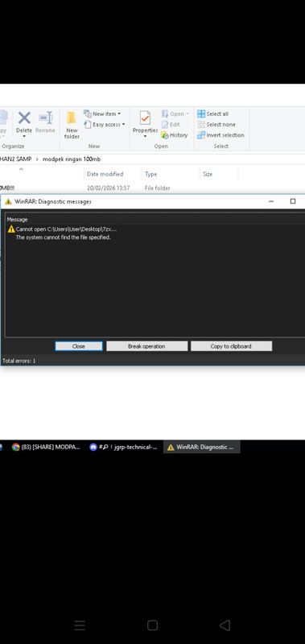Click the Close button in the WinRAR dialog
The height and width of the screenshot is (644, 305).
point(79,346)
